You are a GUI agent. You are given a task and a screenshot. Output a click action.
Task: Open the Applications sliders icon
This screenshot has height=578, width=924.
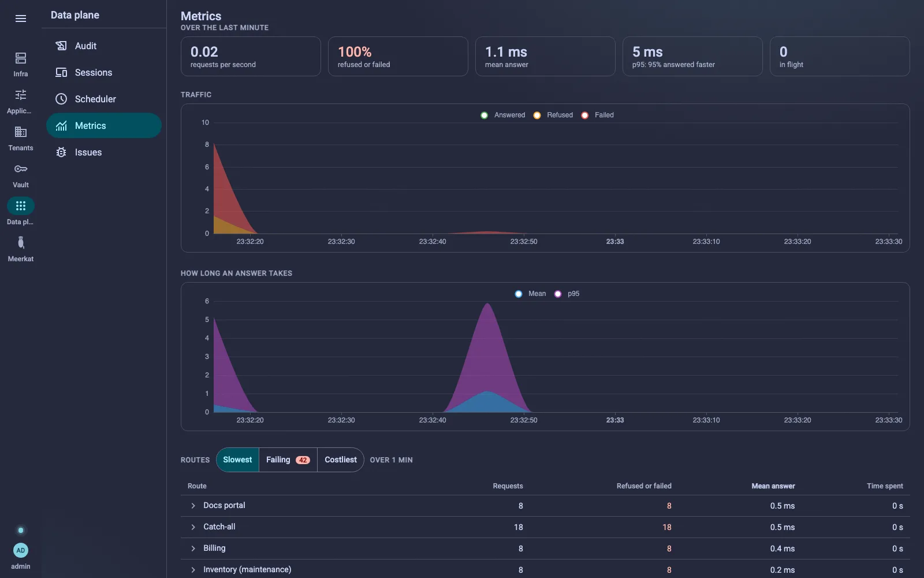coord(21,95)
